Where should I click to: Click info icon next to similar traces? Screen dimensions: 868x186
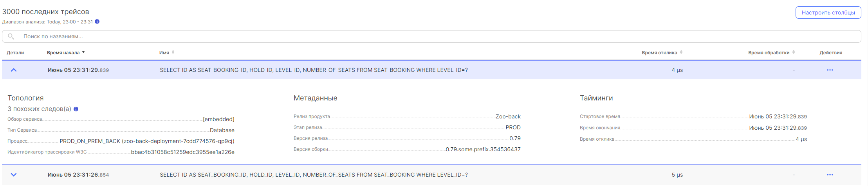tap(76, 109)
